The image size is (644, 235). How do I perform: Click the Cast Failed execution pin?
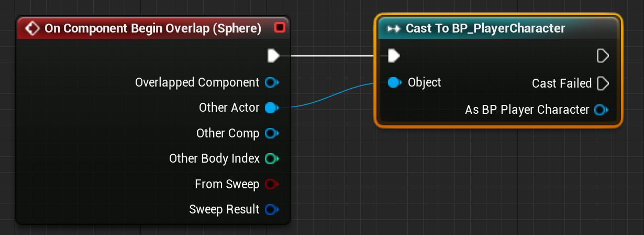[x=603, y=83]
